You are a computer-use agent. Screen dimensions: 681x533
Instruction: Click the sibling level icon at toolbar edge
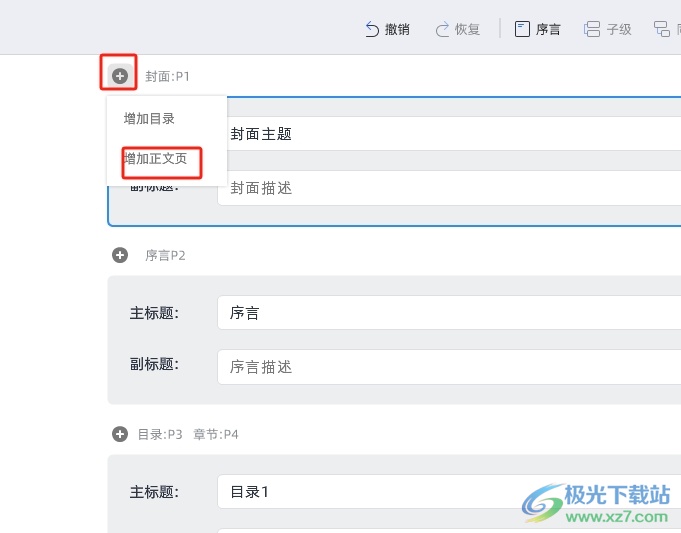pyautogui.click(x=662, y=29)
